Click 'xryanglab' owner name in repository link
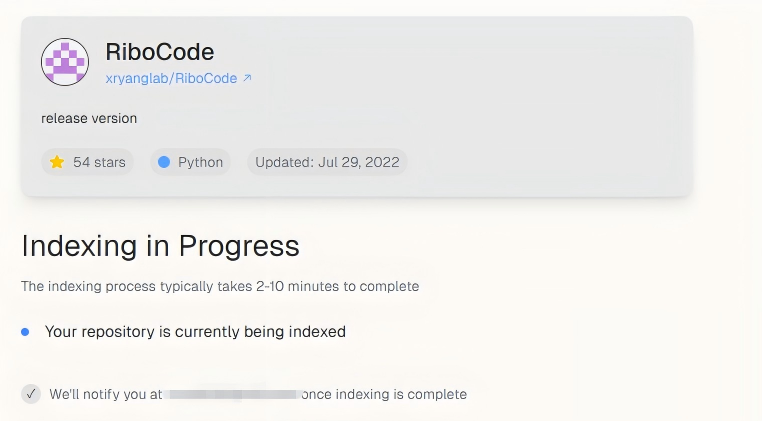This screenshot has width=762, height=421. [x=138, y=78]
